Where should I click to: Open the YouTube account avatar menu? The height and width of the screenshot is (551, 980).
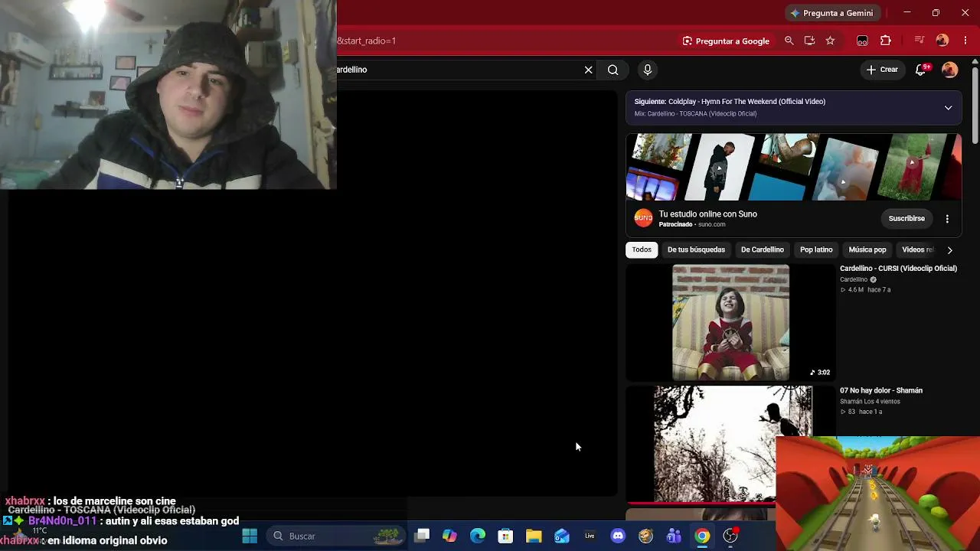point(949,70)
